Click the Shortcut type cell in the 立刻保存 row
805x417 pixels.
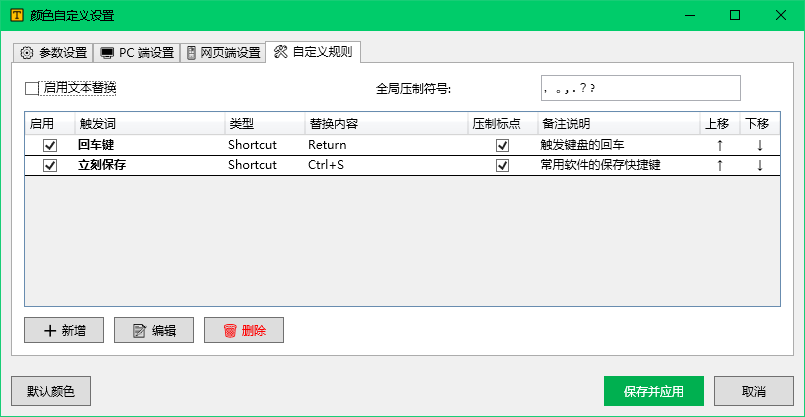click(x=265, y=165)
